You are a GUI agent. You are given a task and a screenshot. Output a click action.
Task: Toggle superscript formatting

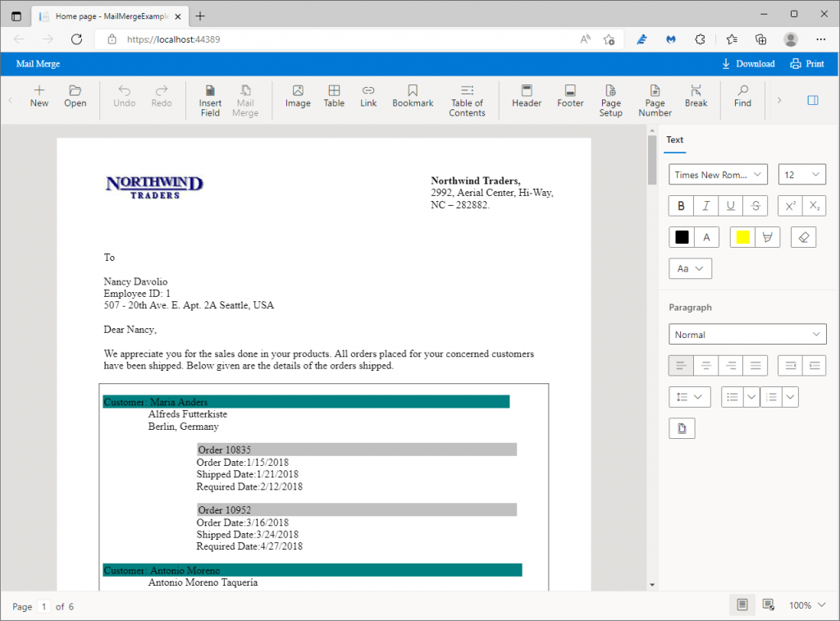click(788, 205)
